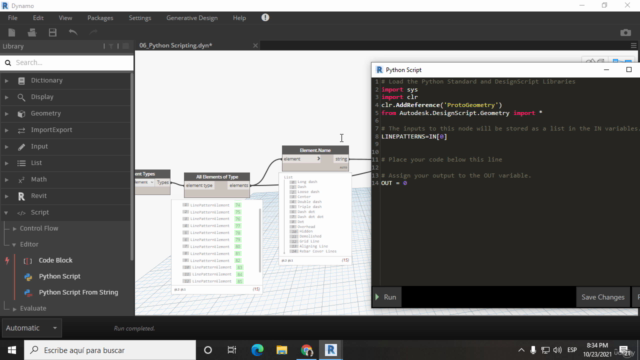Open the Packages menu
Viewport: 640px width, 360px height.
point(100,18)
